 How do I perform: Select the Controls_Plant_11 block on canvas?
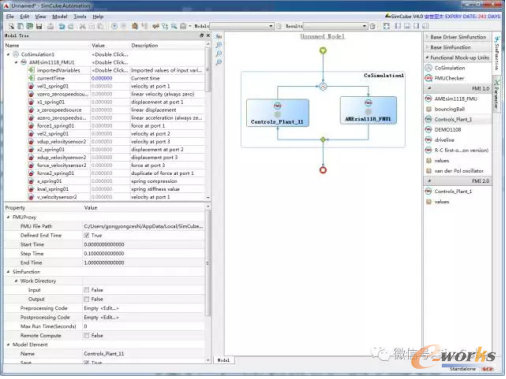tap(277, 113)
